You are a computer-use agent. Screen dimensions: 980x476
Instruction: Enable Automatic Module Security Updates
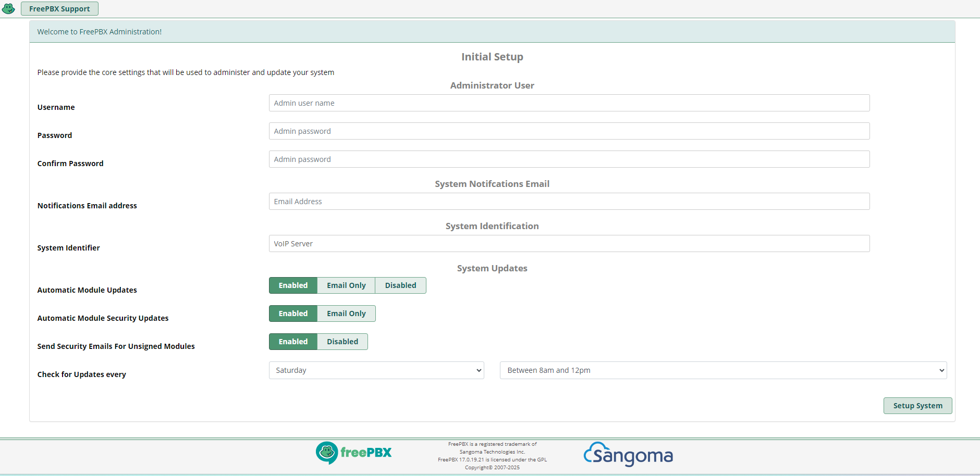click(x=293, y=314)
